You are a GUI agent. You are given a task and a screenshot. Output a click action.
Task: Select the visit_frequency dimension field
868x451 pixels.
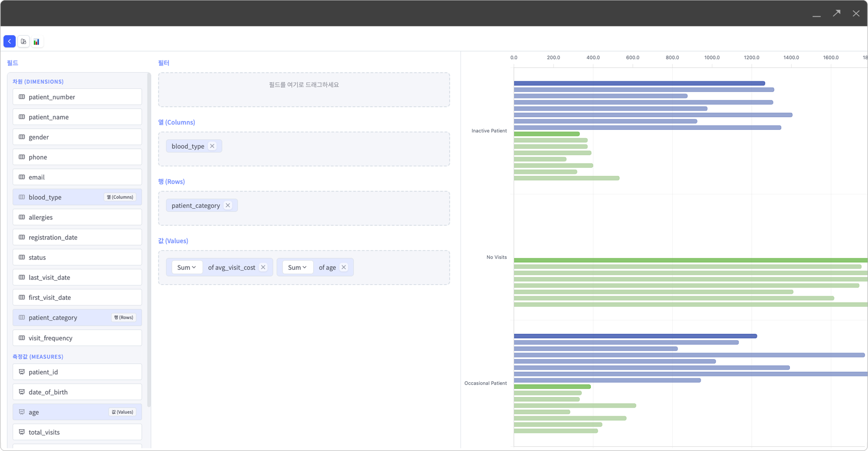coord(77,338)
